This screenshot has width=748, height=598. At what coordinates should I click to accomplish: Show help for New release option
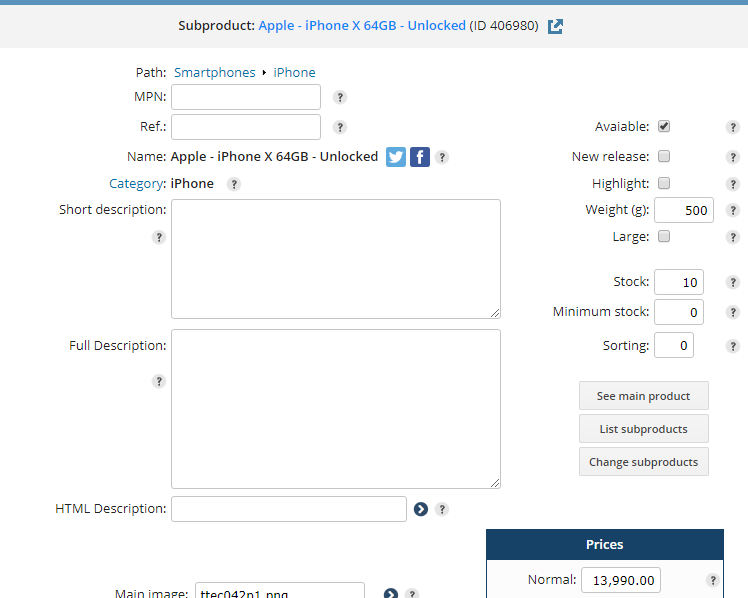click(733, 157)
